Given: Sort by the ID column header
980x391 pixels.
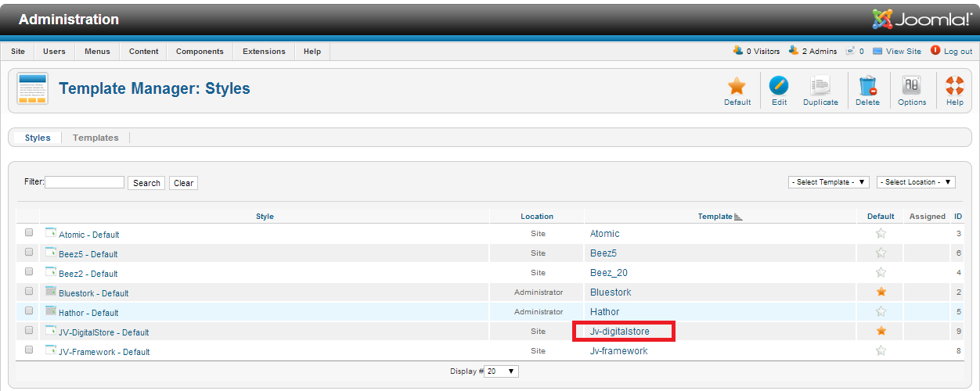Looking at the screenshot, I should [958, 217].
